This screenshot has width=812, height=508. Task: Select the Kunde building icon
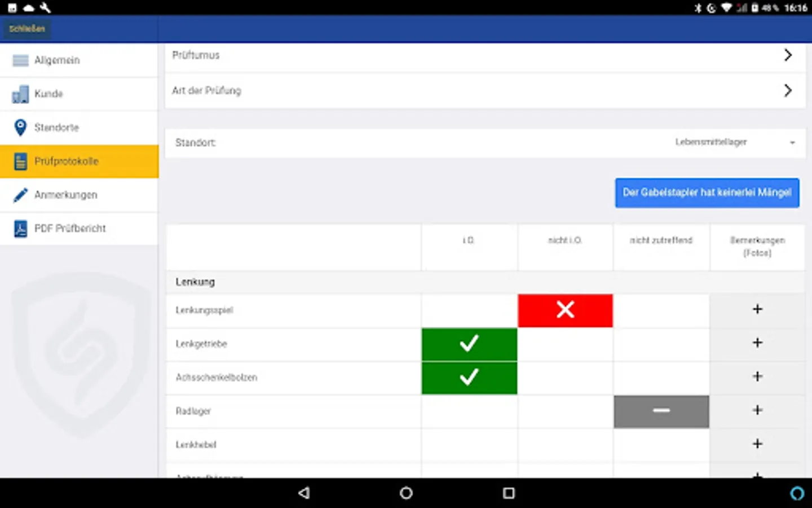(20, 94)
